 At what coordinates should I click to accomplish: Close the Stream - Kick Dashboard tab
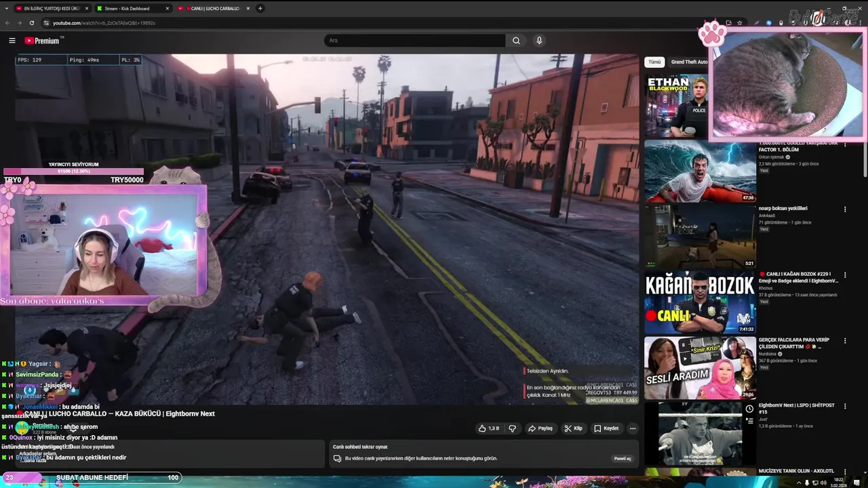coord(167,9)
